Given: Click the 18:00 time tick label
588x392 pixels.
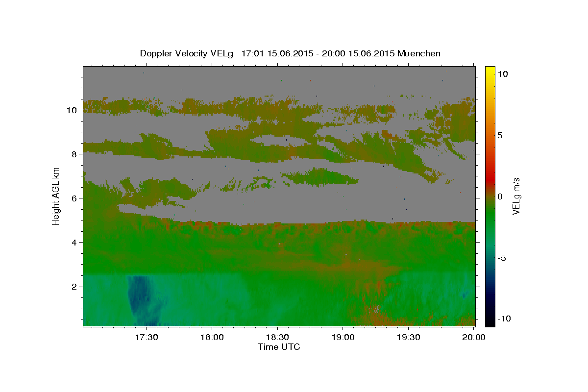Looking at the screenshot, I should (212, 337).
